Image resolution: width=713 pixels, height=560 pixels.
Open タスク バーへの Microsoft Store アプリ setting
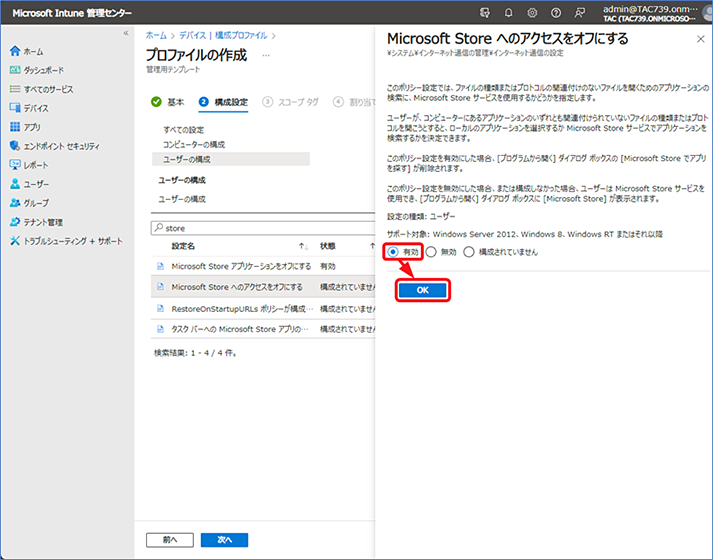coord(240,329)
